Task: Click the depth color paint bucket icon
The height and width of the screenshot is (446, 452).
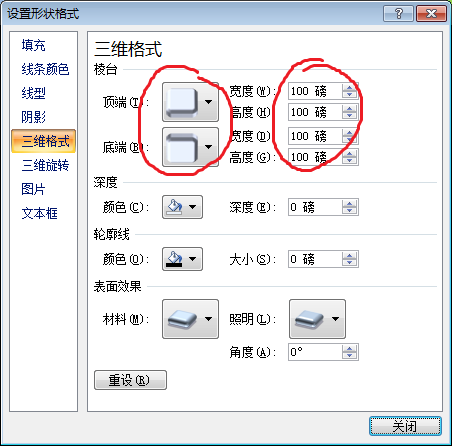Action: [175, 207]
